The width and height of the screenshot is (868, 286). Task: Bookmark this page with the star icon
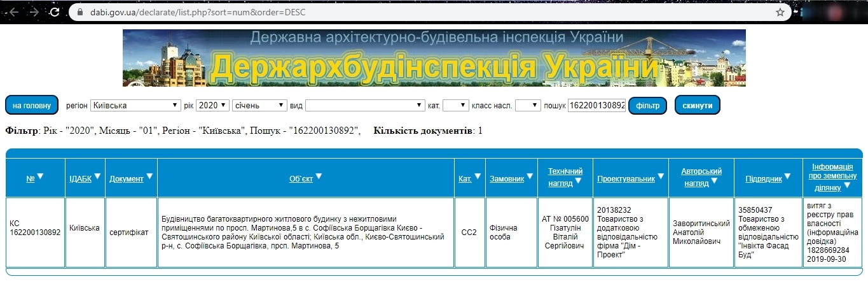pyautogui.click(x=780, y=11)
